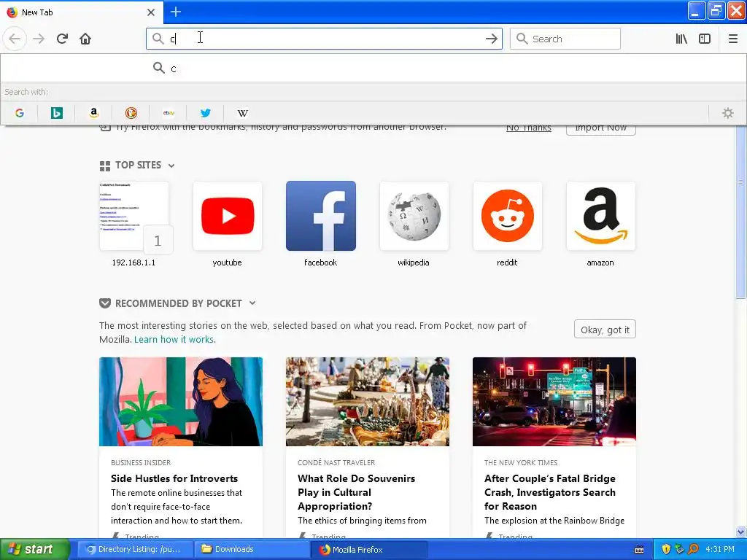Click the magnifier tray icon
This screenshot has height=560, width=747.
tap(693, 550)
